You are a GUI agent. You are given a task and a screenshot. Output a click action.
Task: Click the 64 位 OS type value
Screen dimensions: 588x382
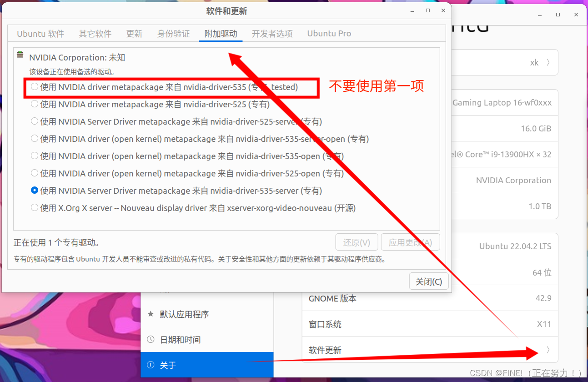coord(542,272)
